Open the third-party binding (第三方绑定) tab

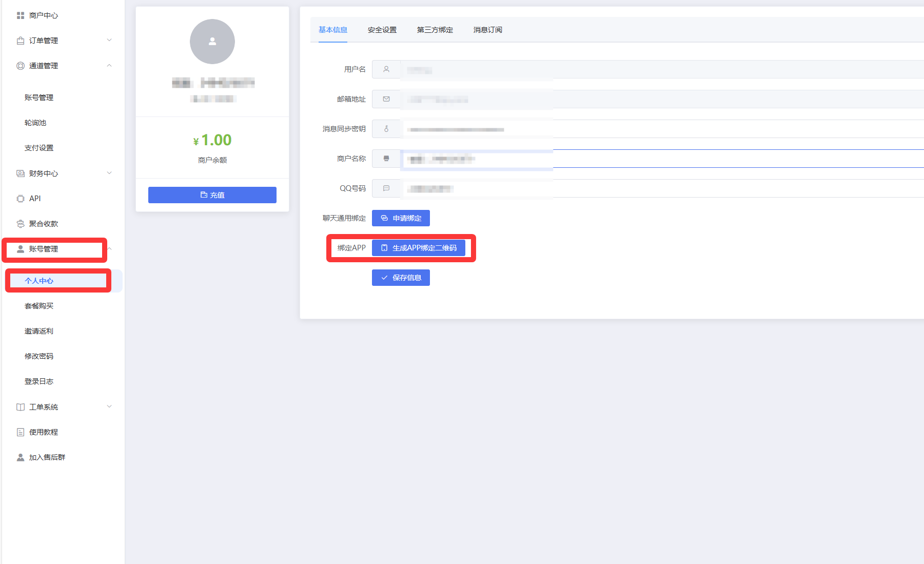click(x=435, y=30)
